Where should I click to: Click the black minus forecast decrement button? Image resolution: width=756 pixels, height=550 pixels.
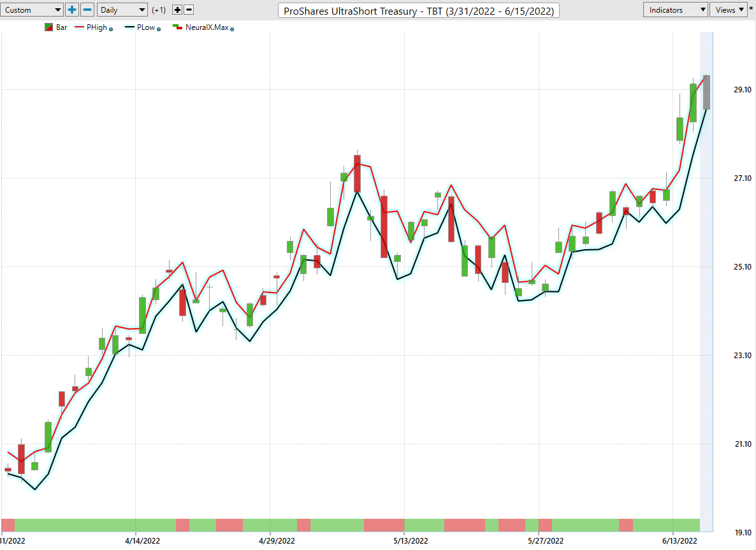[x=189, y=10]
